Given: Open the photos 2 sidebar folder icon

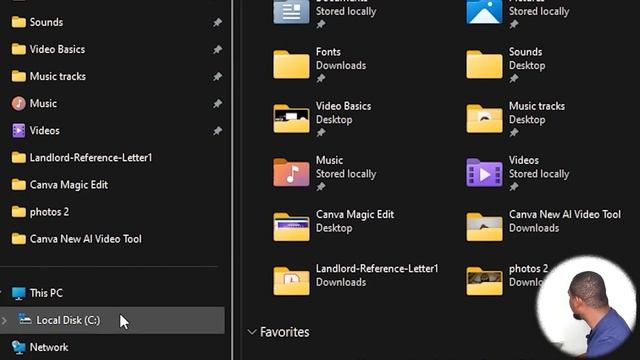Looking at the screenshot, I should point(18,212).
